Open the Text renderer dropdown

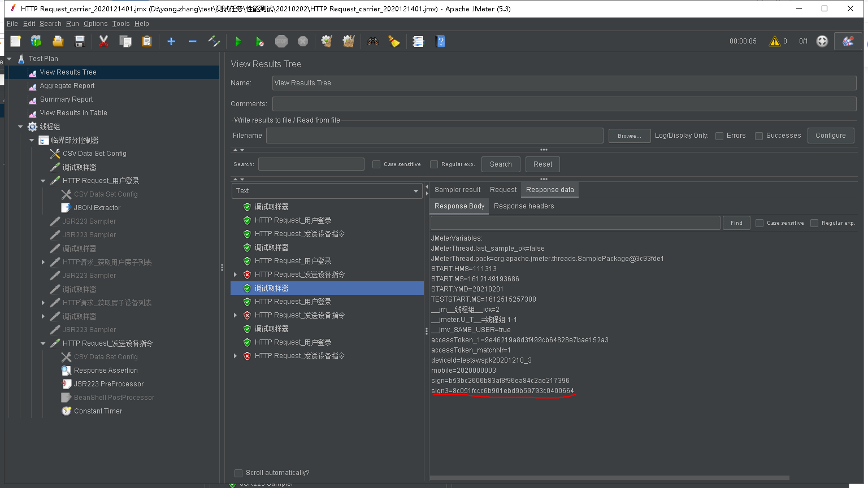pos(416,191)
